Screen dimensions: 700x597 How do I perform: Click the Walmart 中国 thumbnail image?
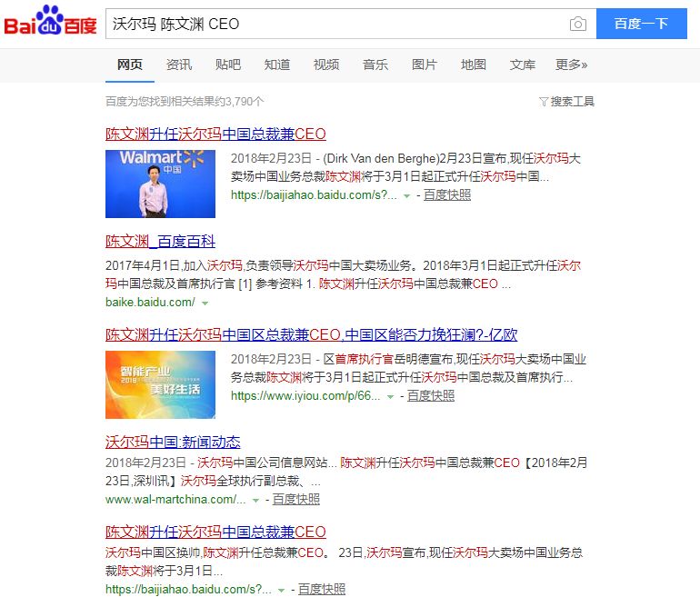(x=160, y=184)
